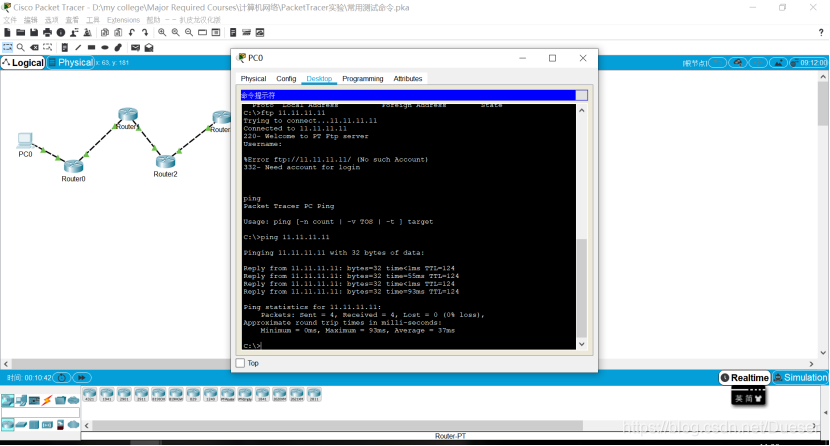Switch to Realtime mode
The height and width of the screenshot is (446, 830).
coord(744,378)
